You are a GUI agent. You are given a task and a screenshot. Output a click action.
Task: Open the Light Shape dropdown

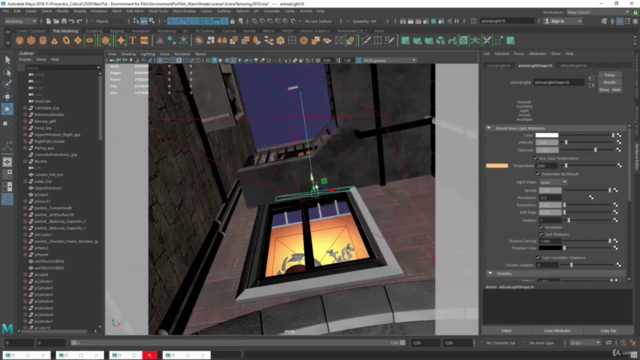click(x=553, y=182)
